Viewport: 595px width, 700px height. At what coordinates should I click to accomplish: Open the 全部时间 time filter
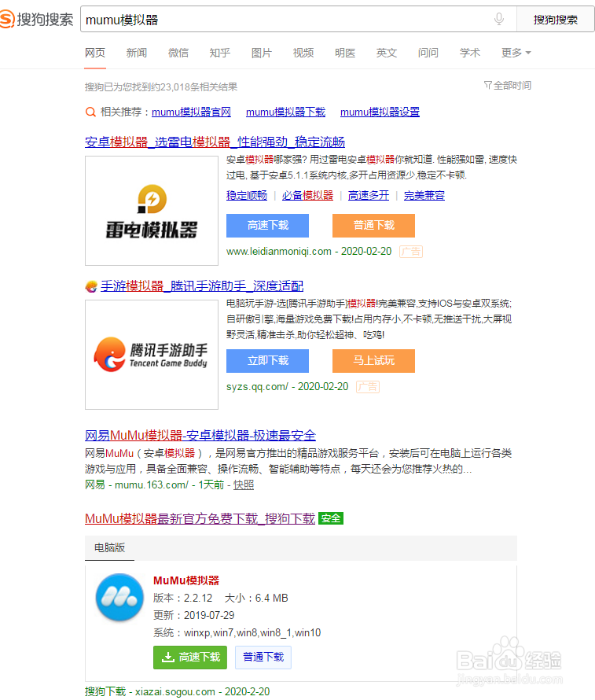[508, 85]
